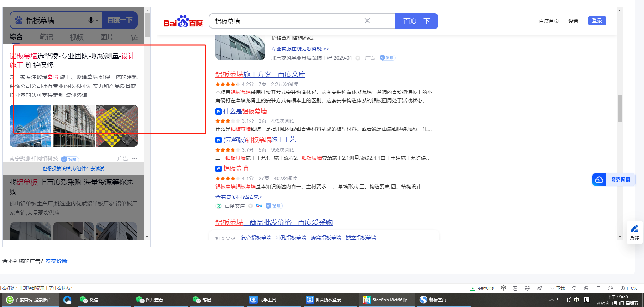
Task: Click the right results pane vertical scrollbar thumb
Action: [x=620, y=109]
